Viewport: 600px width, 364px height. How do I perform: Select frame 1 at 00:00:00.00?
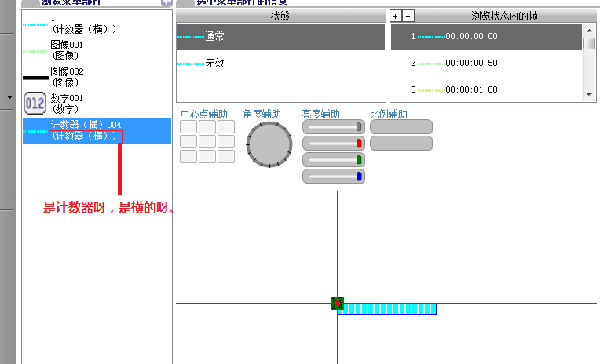click(x=486, y=37)
